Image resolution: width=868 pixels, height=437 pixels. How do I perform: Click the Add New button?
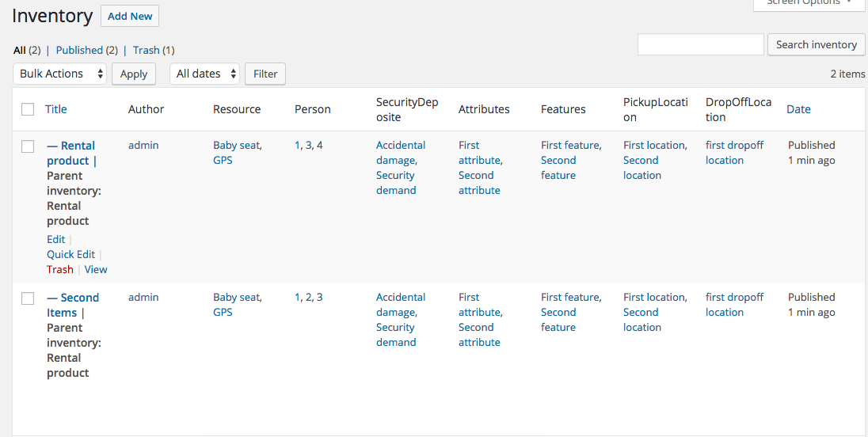coord(130,16)
